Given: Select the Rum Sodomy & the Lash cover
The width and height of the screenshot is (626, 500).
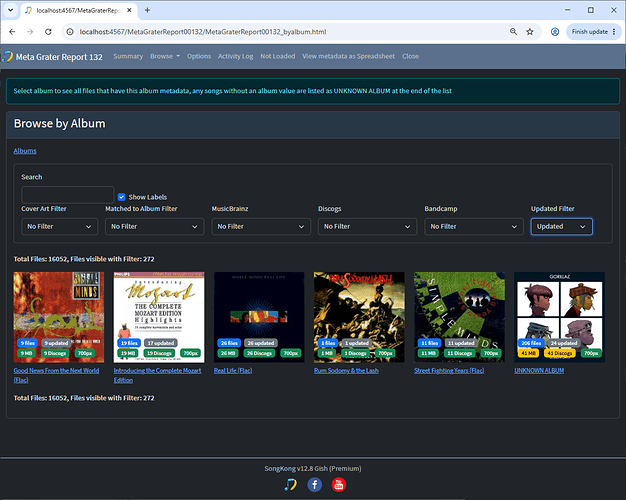Looking at the screenshot, I should 359,317.
